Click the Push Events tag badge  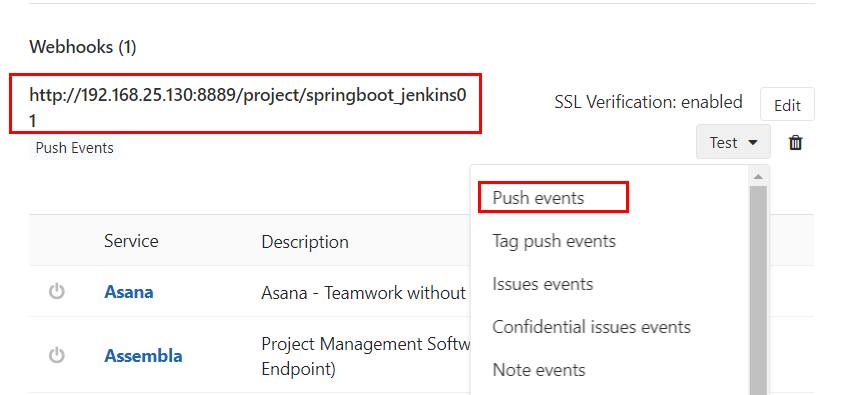point(75,148)
